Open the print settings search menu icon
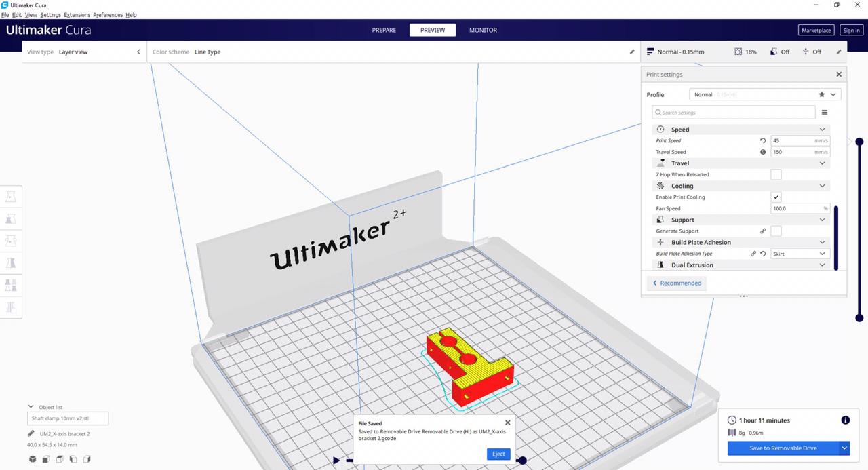This screenshot has width=868, height=470. 825,112
